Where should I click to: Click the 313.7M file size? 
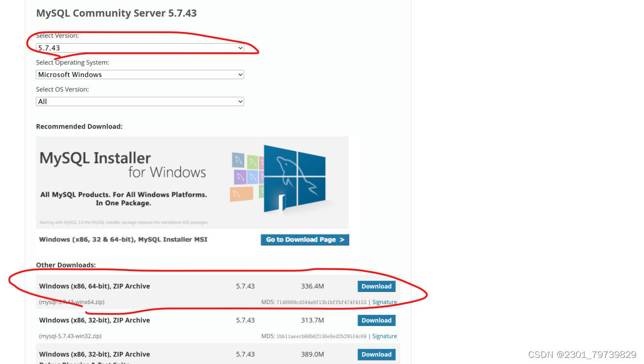point(312,320)
